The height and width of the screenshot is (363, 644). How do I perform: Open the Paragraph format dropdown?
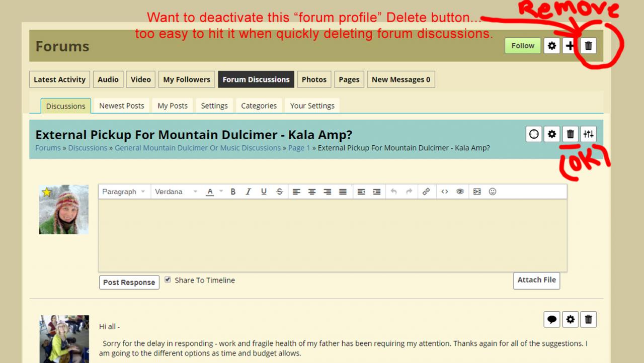coord(124,192)
